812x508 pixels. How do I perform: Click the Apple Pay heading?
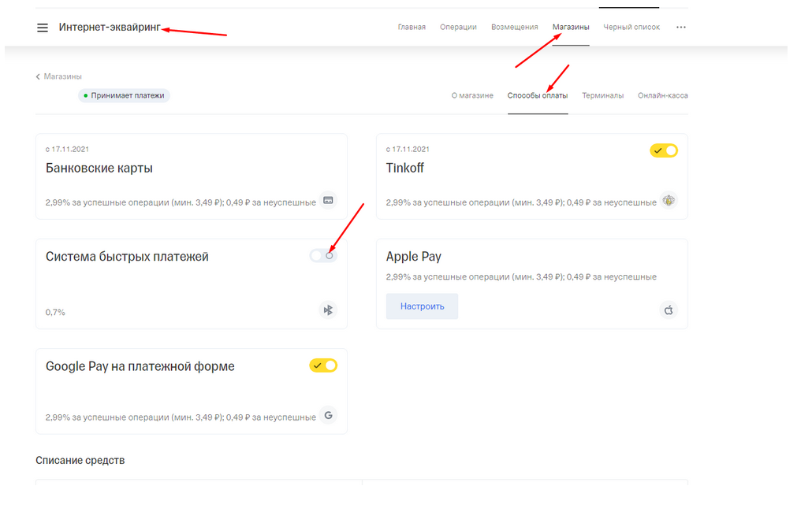(x=413, y=257)
